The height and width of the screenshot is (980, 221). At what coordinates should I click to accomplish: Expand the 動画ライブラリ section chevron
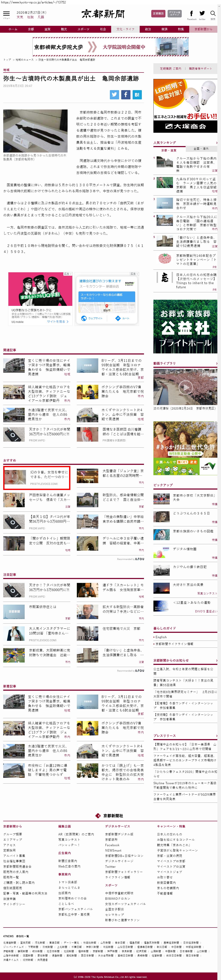click(216, 363)
